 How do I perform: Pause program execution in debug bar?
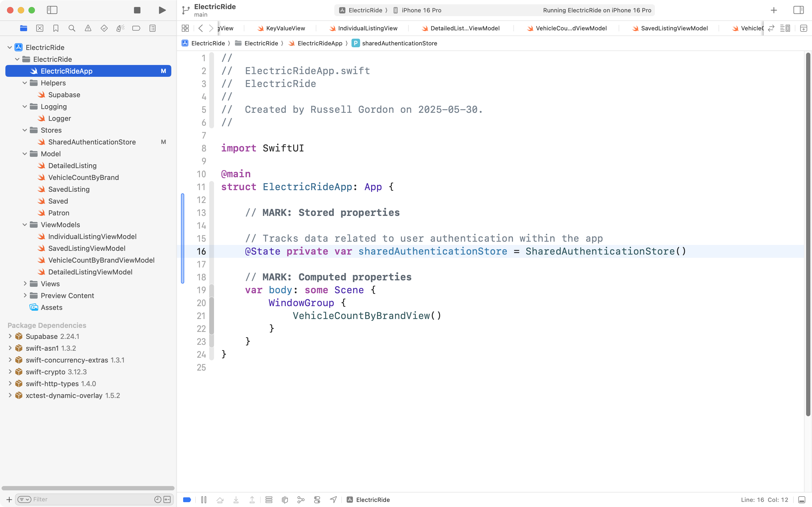coord(204,500)
